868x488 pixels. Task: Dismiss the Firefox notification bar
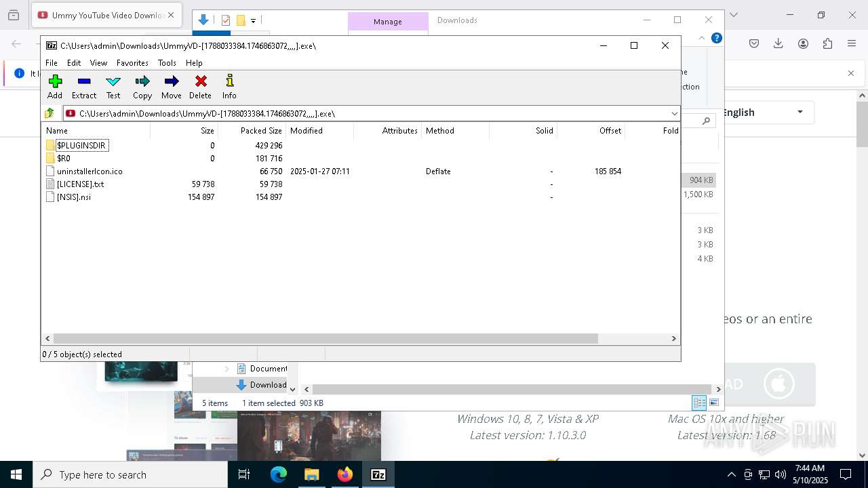(851, 73)
